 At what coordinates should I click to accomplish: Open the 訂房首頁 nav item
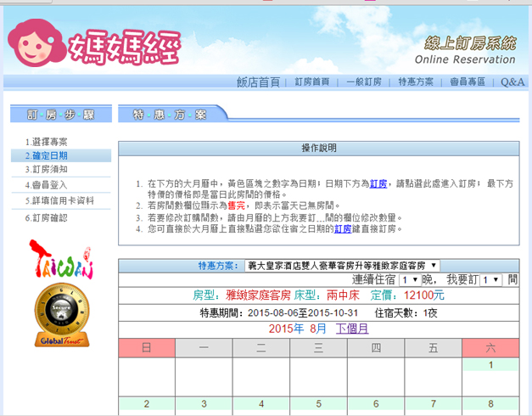311,82
